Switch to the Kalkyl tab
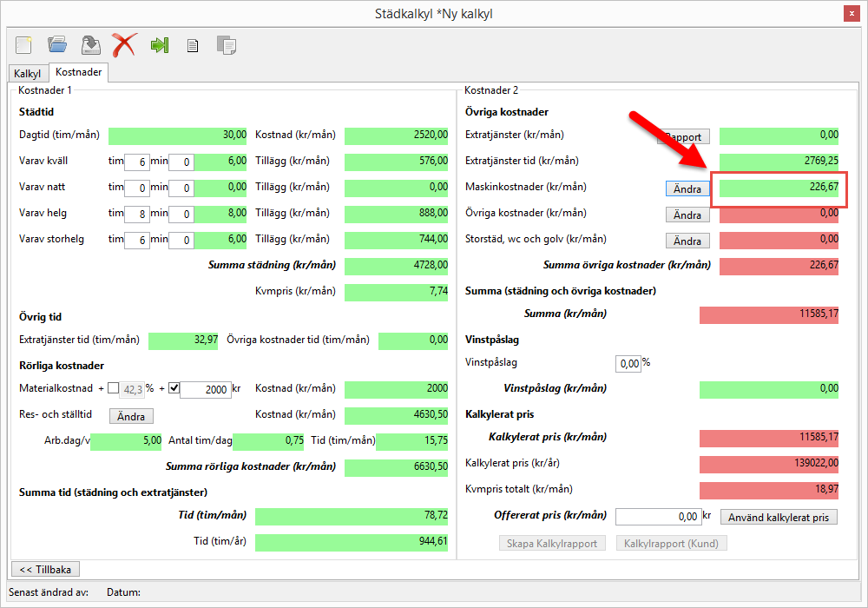Image resolution: width=868 pixels, height=608 pixels. coord(28,74)
